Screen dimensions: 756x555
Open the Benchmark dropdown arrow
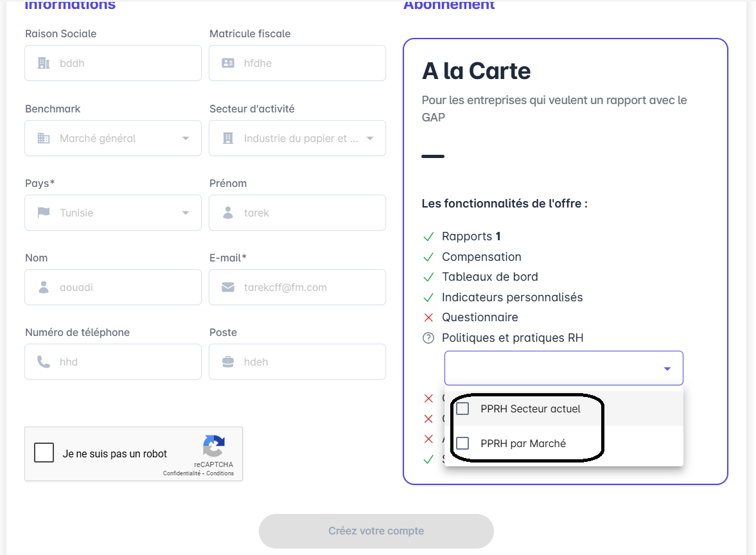(186, 138)
